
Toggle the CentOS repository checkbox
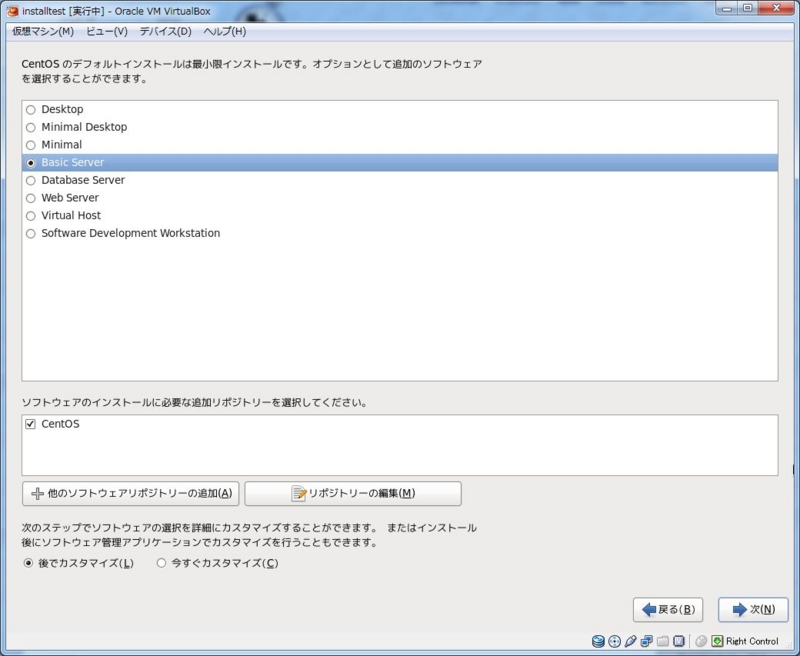point(31,424)
